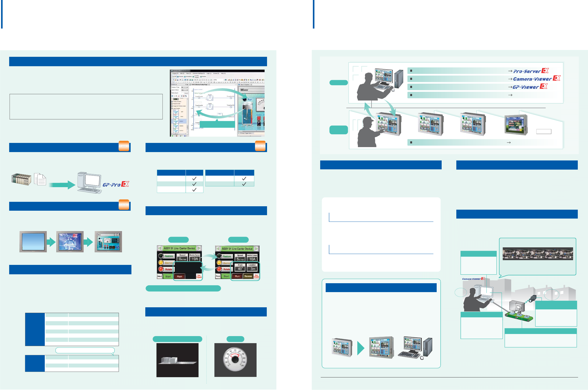Open the Search Method dropdown
588x390 pixels.
click(185, 90)
